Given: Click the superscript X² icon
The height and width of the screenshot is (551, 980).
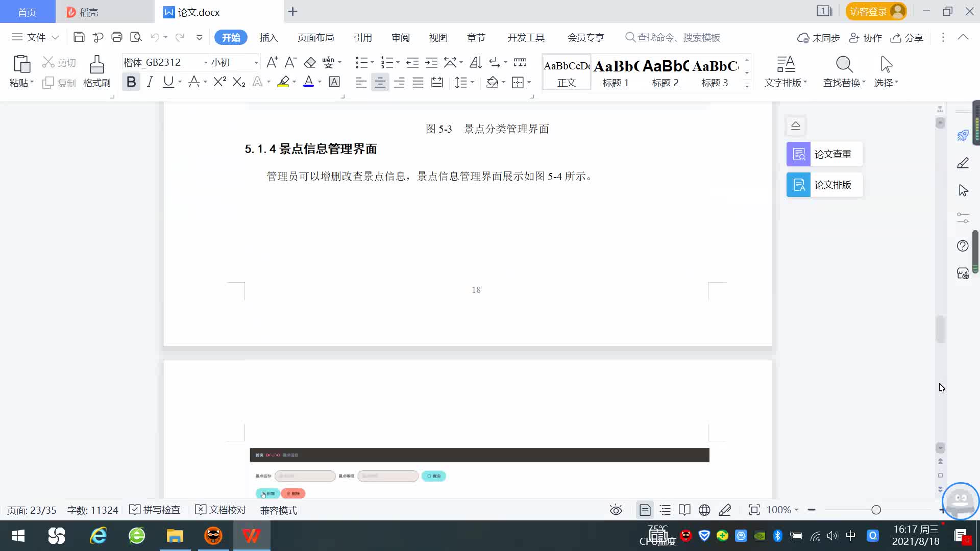Looking at the screenshot, I should 219,82.
